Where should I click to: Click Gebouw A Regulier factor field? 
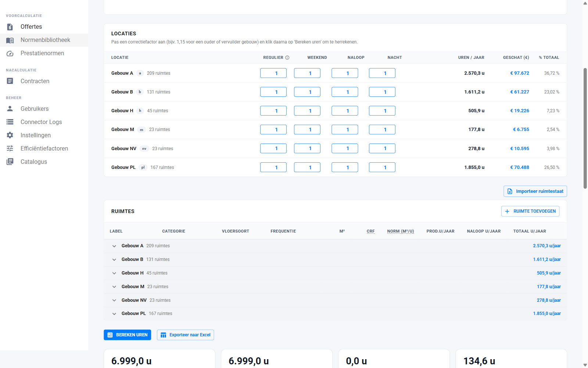(x=273, y=73)
